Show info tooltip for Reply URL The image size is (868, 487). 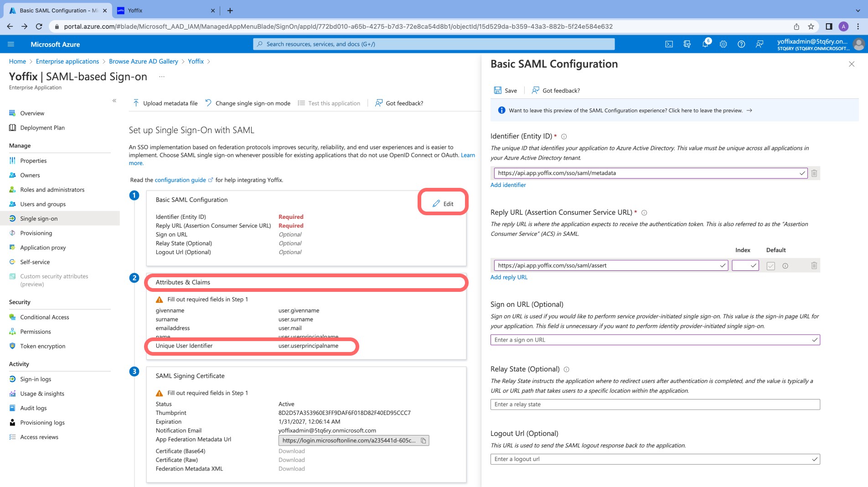coord(644,212)
